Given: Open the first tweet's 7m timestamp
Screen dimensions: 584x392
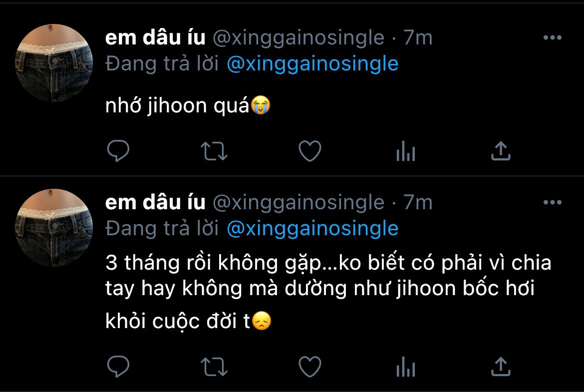Looking at the screenshot, I should [x=418, y=37].
